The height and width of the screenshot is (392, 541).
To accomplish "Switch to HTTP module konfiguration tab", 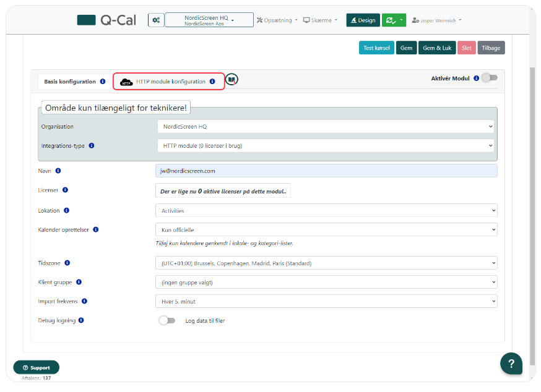I will point(169,82).
